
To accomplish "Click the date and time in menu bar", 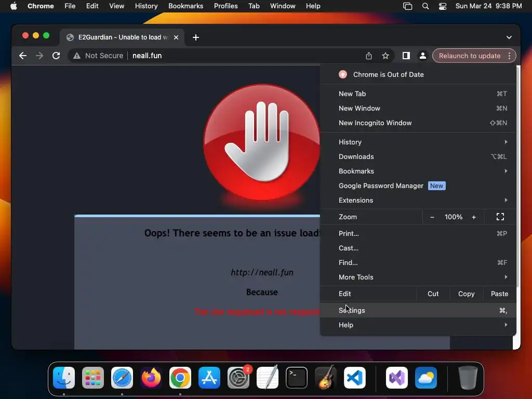I will [488, 6].
